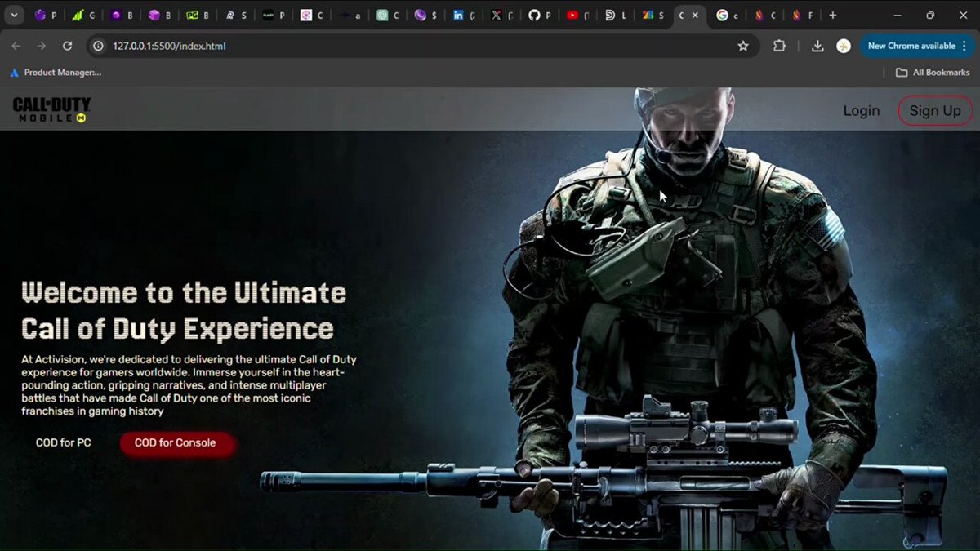Open the tab search dropdown arrow

click(15, 15)
